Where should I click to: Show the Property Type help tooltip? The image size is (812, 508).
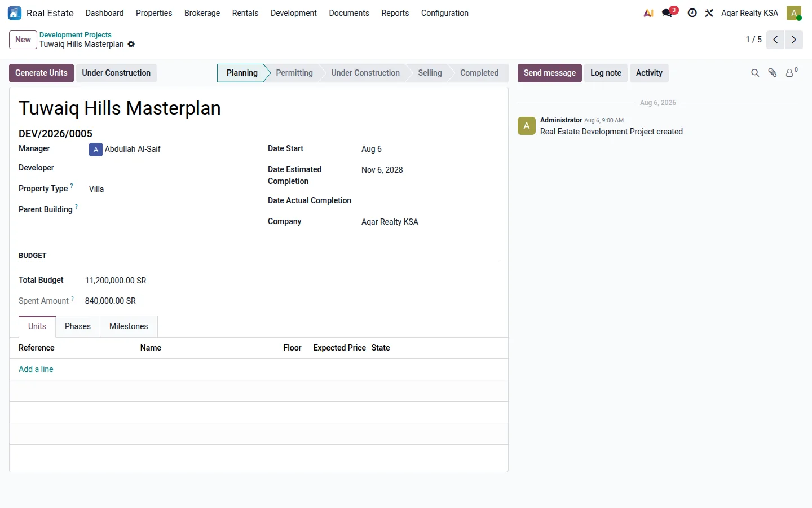point(72,186)
